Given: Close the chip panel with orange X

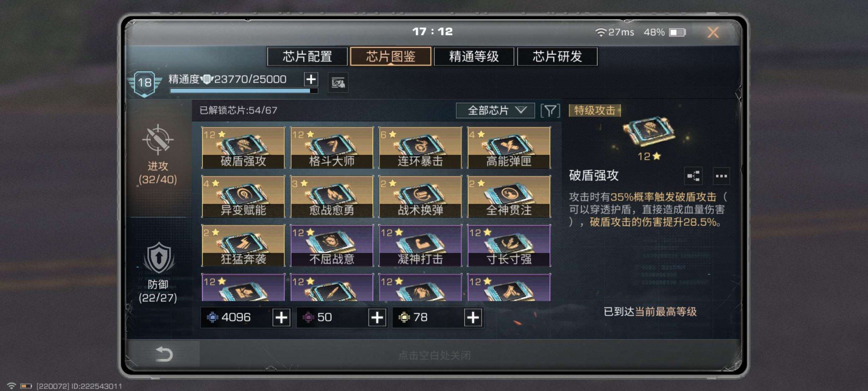Looking at the screenshot, I should click(713, 33).
